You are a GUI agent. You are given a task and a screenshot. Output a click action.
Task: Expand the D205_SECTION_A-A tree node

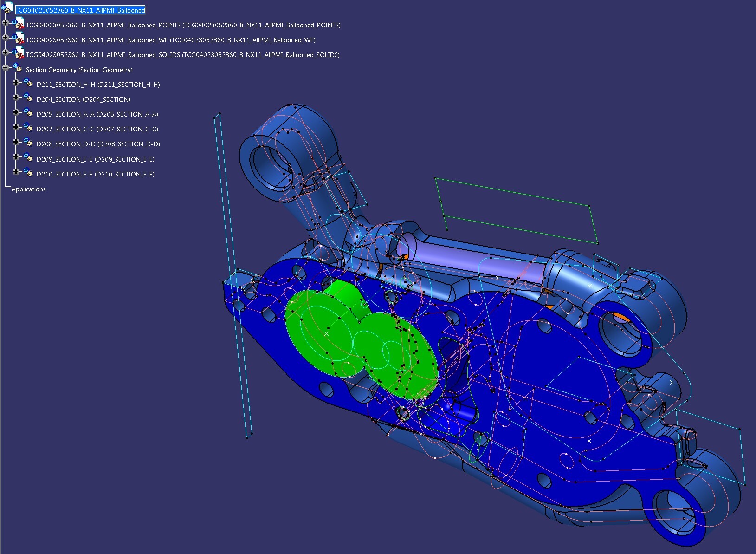pos(17,111)
